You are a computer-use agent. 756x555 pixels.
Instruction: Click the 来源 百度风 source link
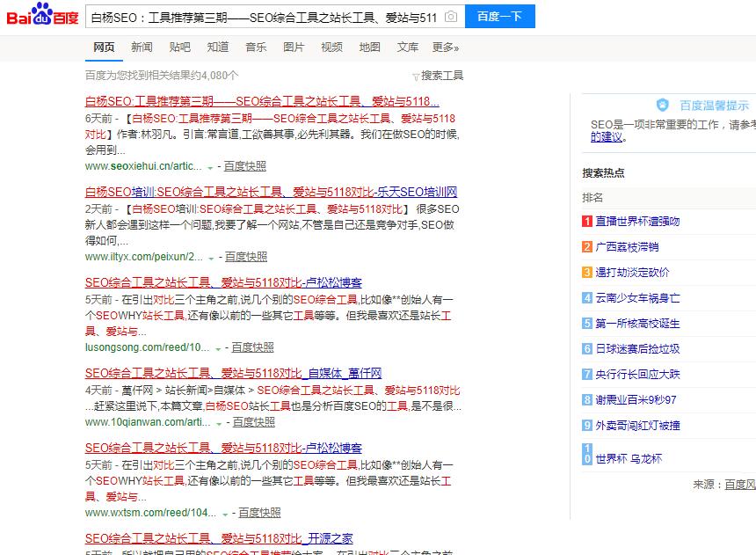click(740, 485)
